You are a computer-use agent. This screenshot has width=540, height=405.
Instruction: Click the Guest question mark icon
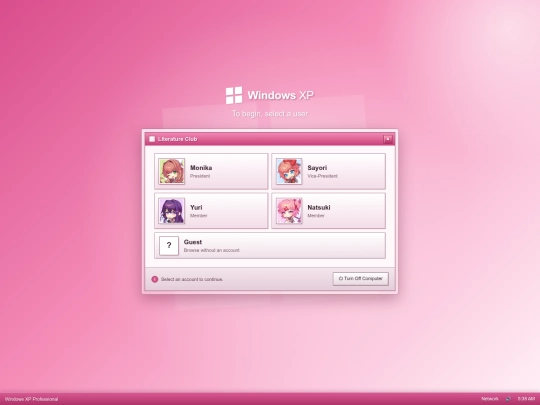coord(169,246)
